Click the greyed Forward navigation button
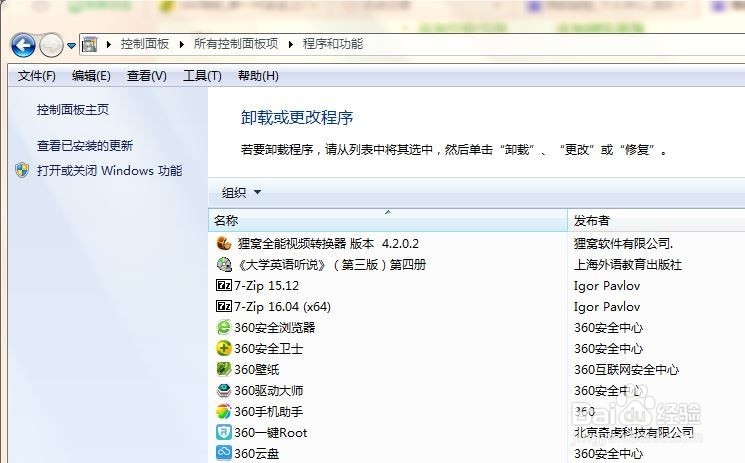The image size is (745, 463). tap(51, 46)
